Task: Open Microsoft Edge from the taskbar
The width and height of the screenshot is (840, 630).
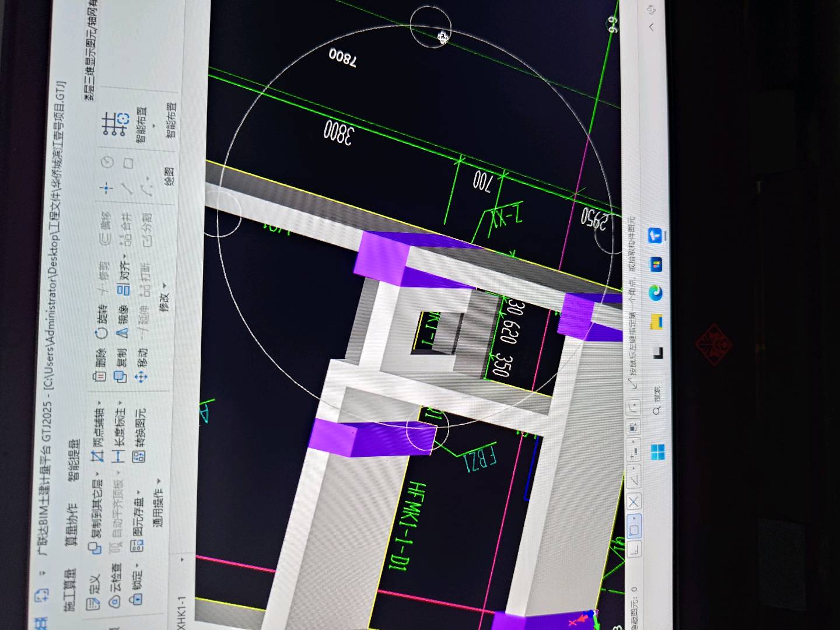Action: click(656, 292)
